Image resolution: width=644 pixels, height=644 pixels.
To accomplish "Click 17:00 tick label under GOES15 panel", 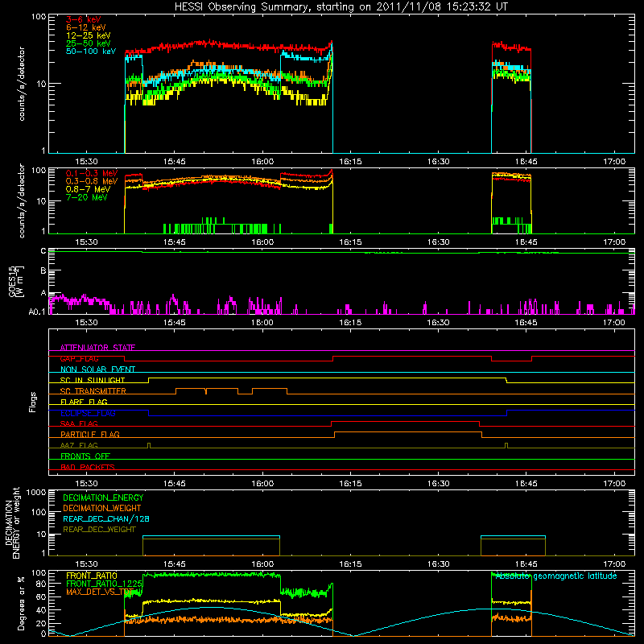I will [614, 323].
